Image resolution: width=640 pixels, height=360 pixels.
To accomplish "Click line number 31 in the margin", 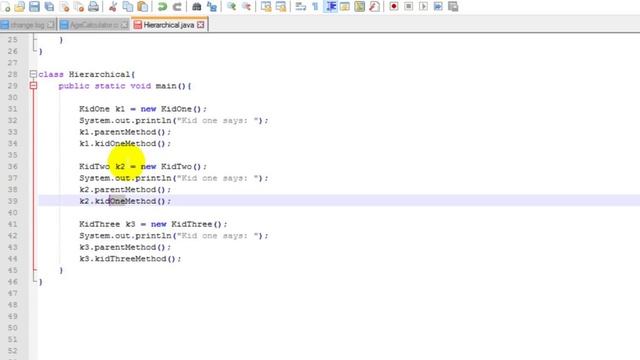I will [13, 109].
